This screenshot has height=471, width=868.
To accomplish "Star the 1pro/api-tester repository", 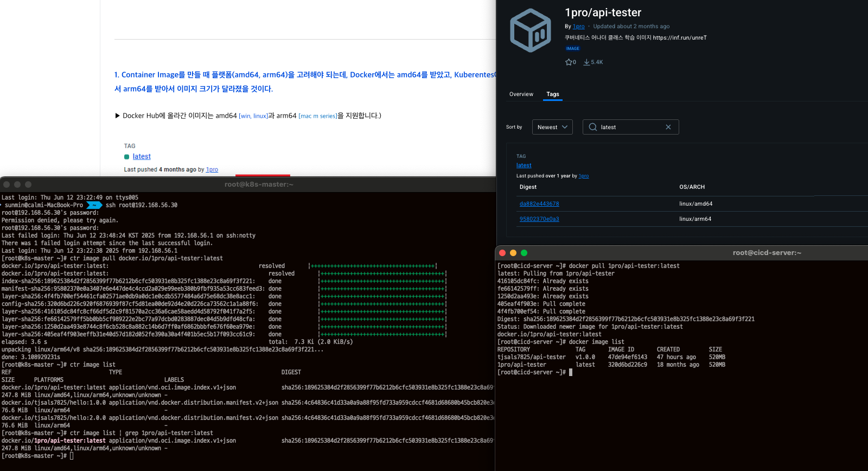I will point(569,62).
